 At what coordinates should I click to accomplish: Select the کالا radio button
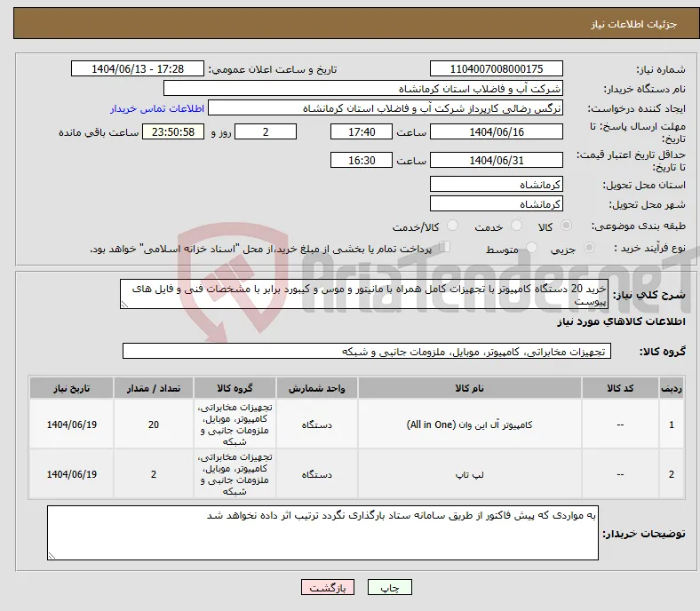pos(566,226)
